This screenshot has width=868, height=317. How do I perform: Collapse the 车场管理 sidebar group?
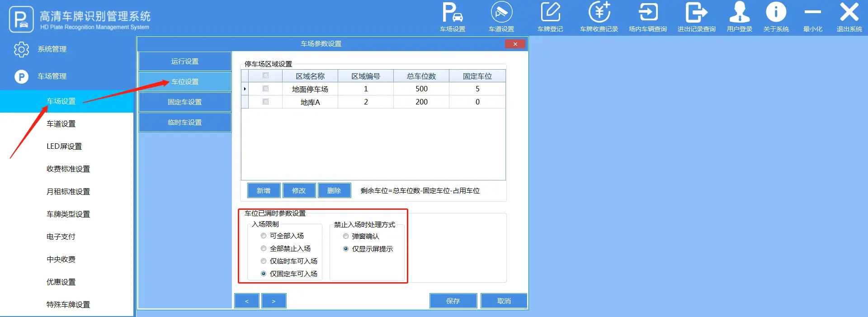click(x=52, y=76)
